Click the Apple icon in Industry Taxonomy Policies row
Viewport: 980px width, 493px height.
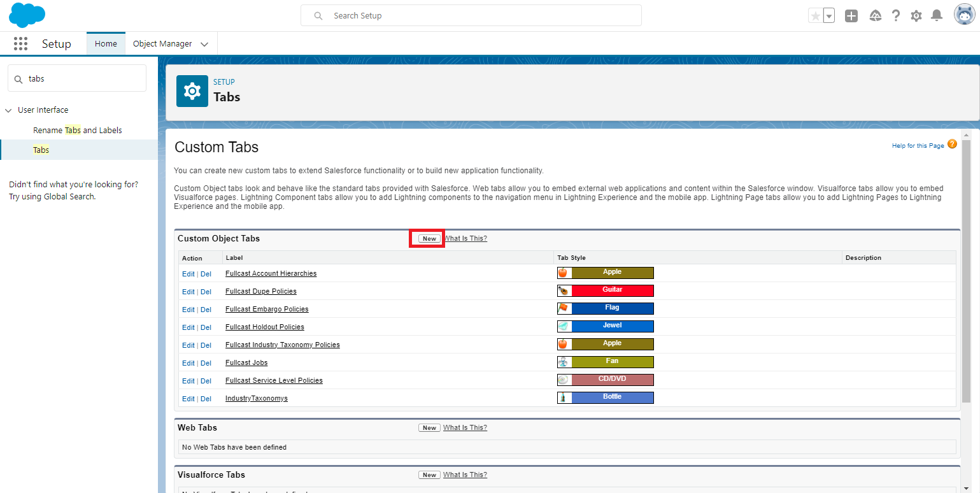[563, 344]
